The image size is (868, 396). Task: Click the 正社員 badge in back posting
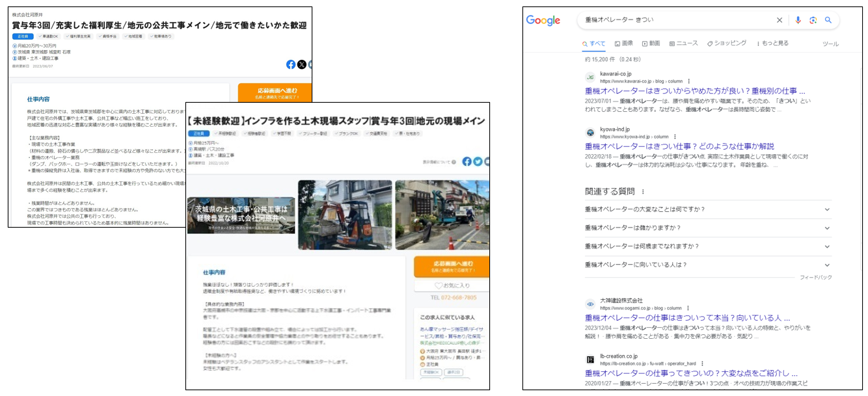pyautogui.click(x=23, y=37)
